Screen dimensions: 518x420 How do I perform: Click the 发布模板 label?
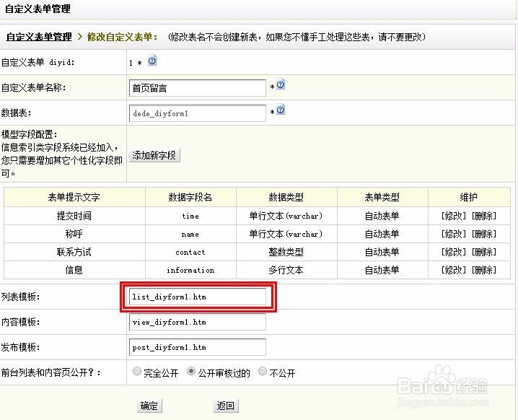click(20, 347)
